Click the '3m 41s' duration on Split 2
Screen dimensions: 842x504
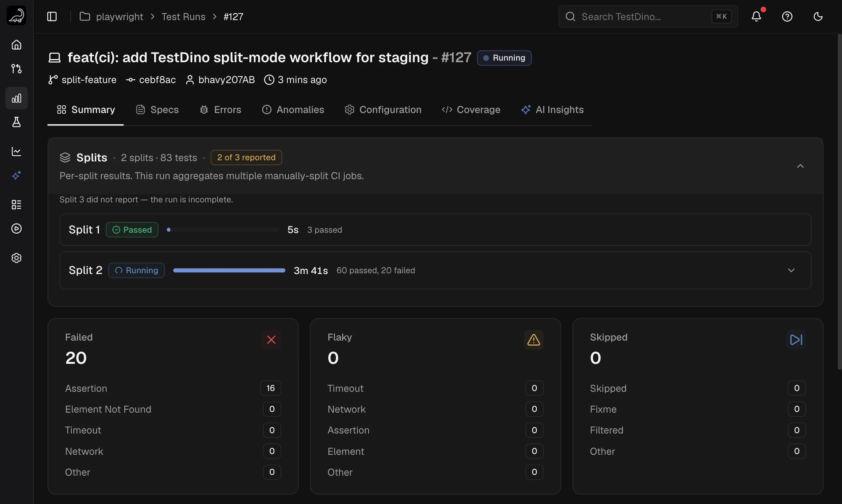pos(311,271)
